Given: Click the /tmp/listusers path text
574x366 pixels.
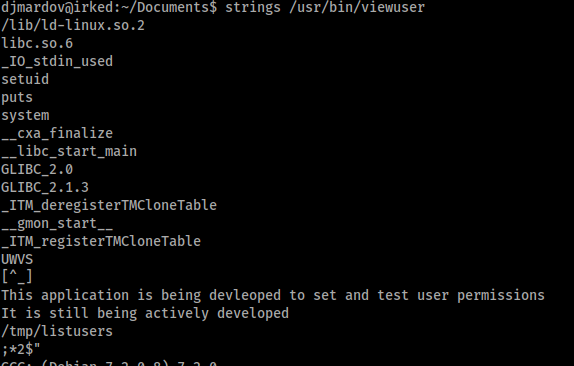Looking at the screenshot, I should pos(57,331).
